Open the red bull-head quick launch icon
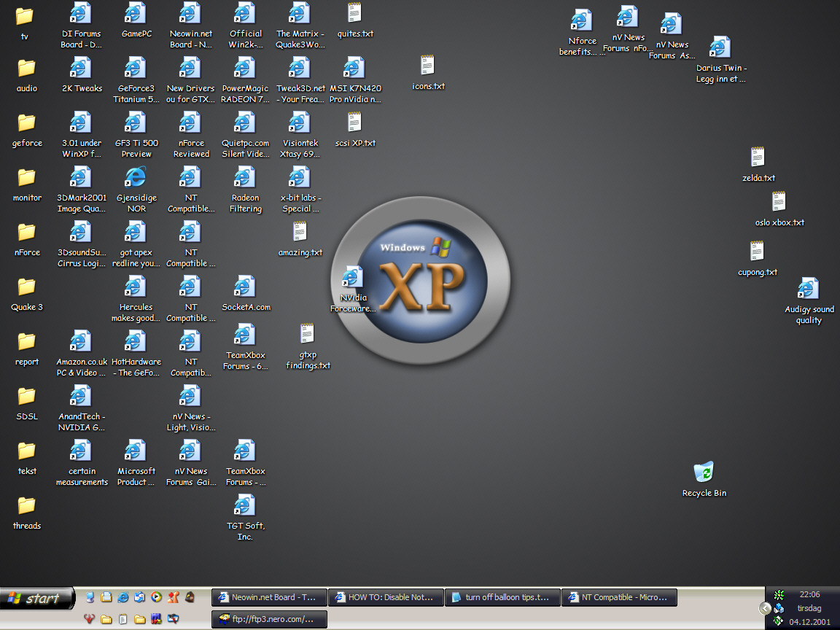This screenshot has height=630, width=840. point(89,619)
